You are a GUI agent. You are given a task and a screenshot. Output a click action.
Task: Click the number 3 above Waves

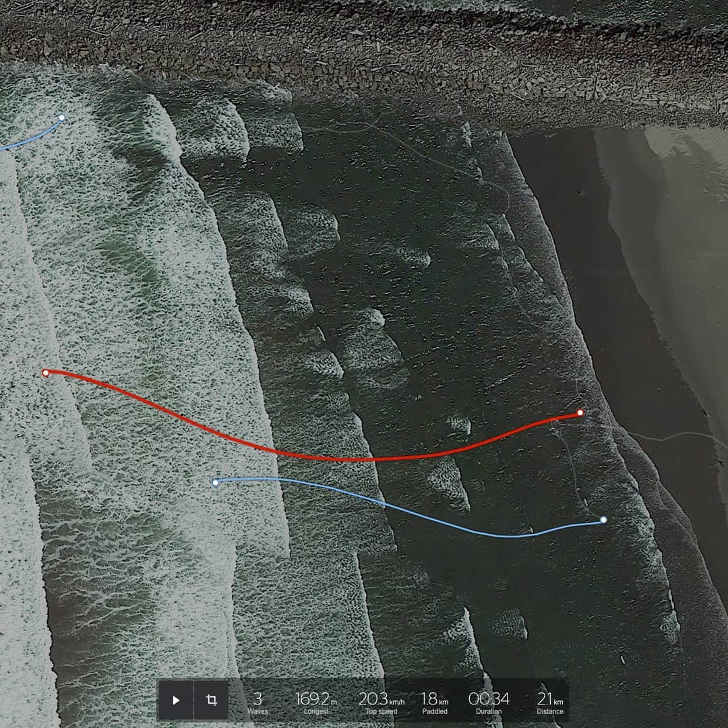pos(257,698)
